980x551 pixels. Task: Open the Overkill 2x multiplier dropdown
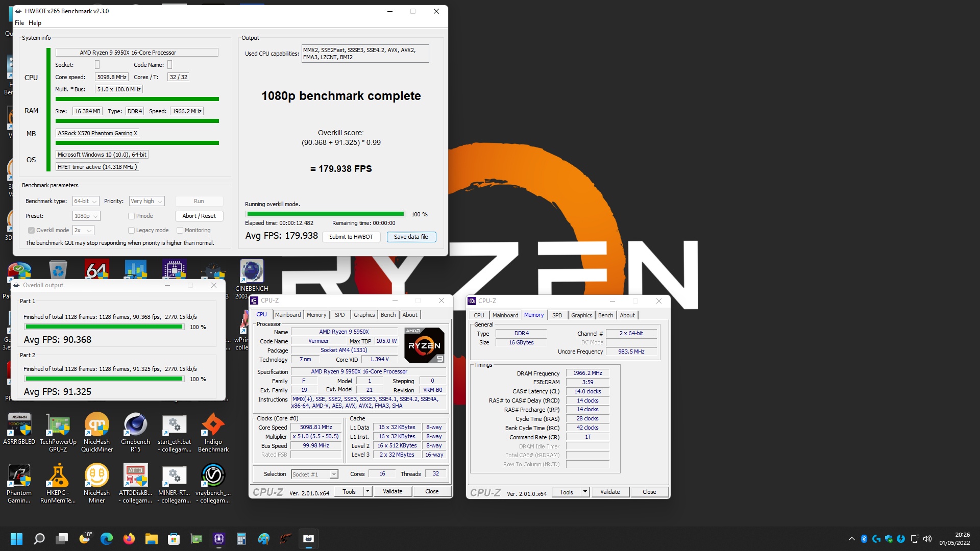pos(83,231)
